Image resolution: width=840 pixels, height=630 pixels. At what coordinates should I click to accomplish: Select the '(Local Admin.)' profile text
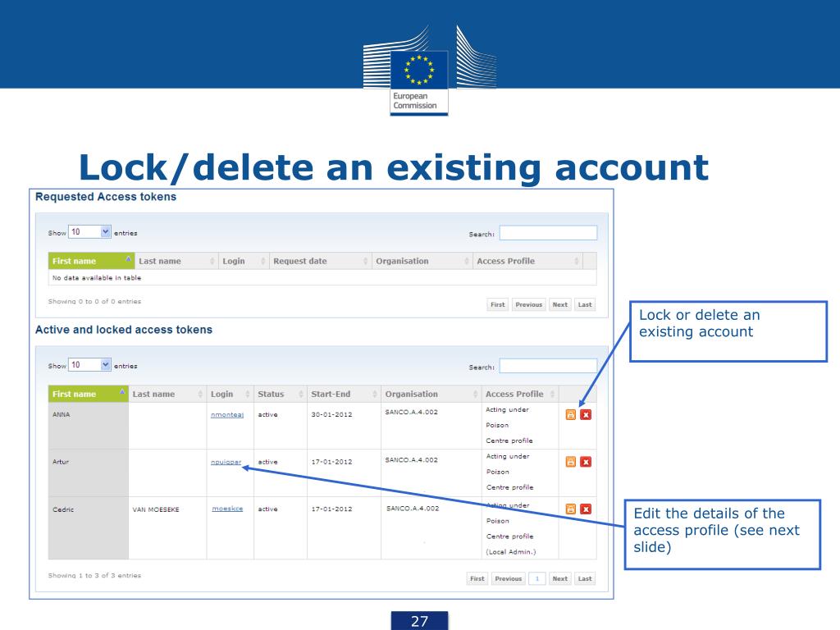click(x=511, y=552)
